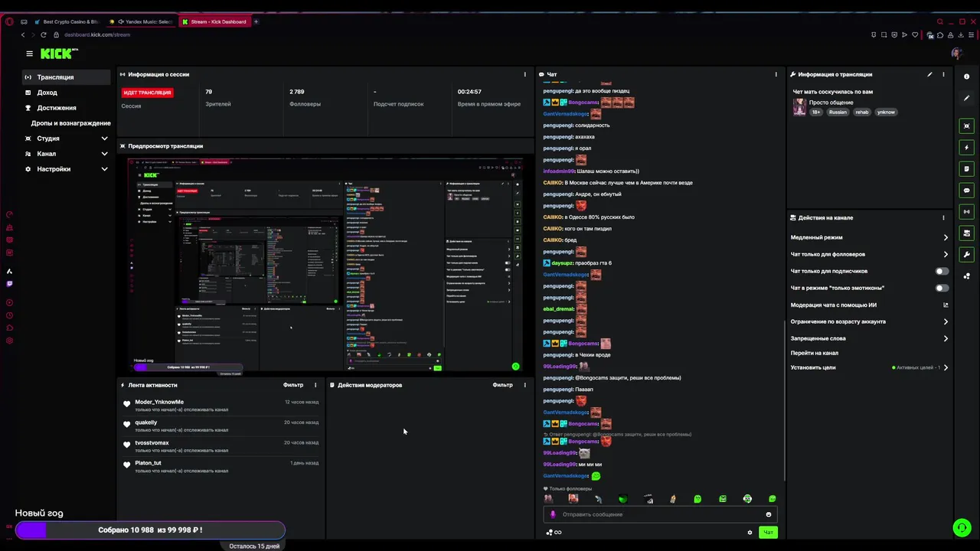
Task: Reload the page in browser toolbar
Action: [43, 34]
